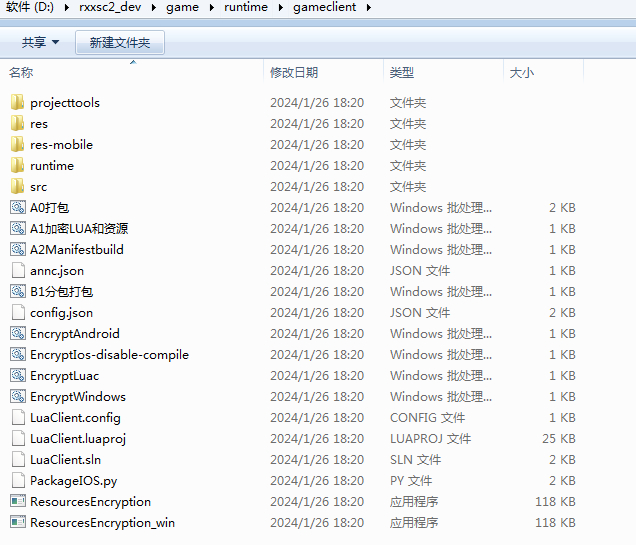This screenshot has width=636, height=545.
Task: Click the res-mobile folder icon
Action: tap(17, 144)
